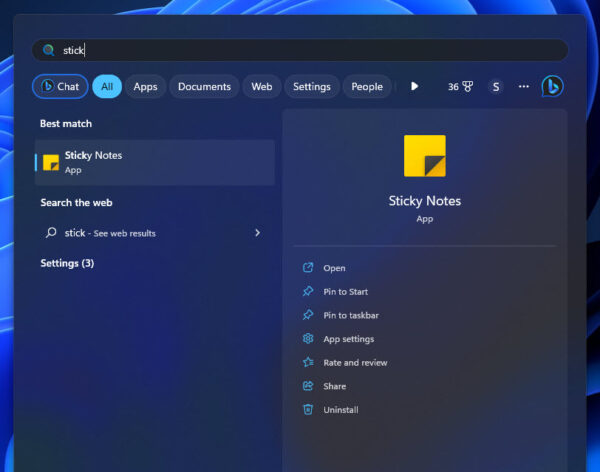The width and height of the screenshot is (600, 472).
Task: Click the Uninstall trash icon
Action: (308, 410)
